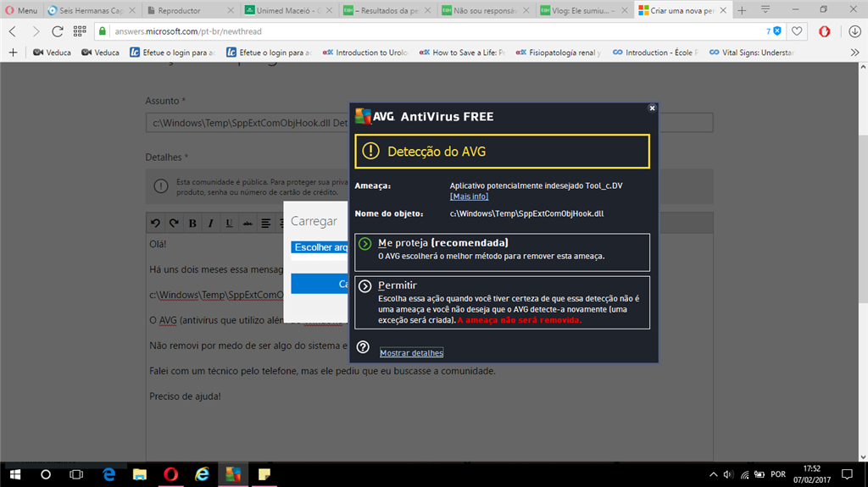Click the POR language indicator
Viewport: 868px width, 487px height.
tap(778, 474)
